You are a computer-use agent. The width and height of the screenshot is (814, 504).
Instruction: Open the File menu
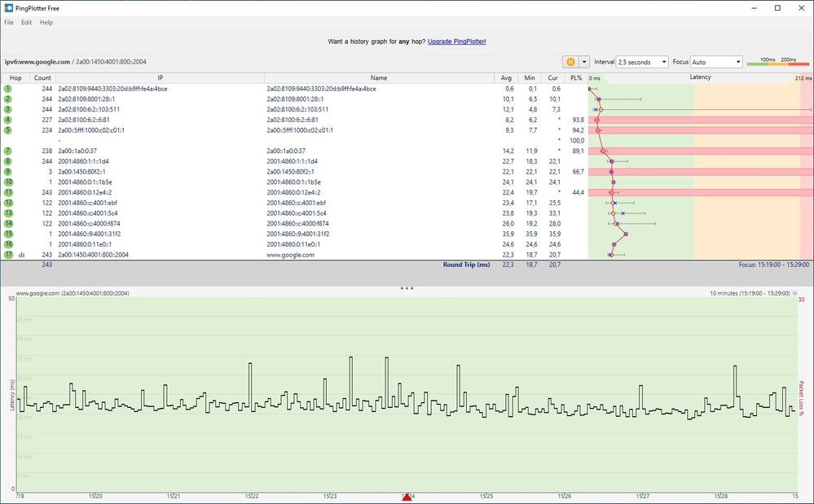[9, 22]
